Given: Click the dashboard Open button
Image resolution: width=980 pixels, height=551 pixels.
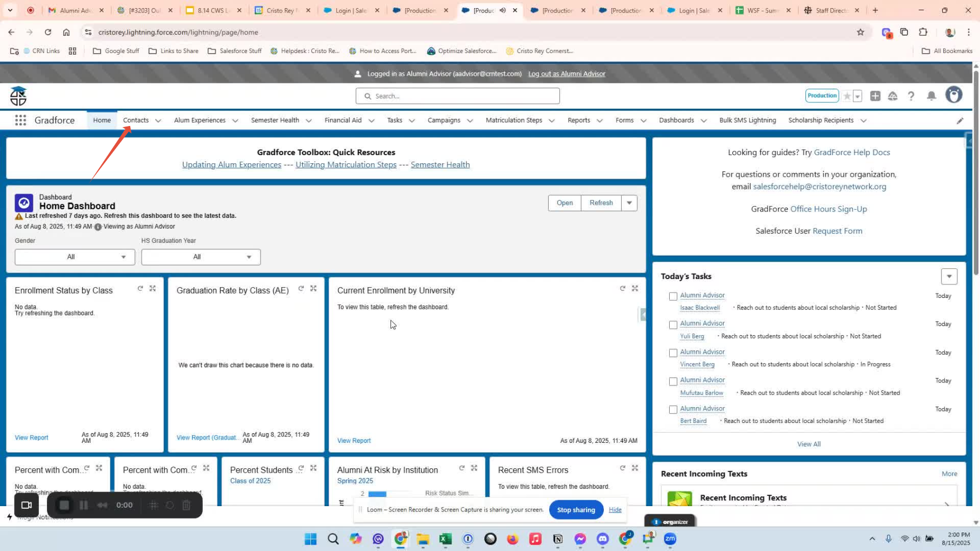Looking at the screenshot, I should pos(564,203).
